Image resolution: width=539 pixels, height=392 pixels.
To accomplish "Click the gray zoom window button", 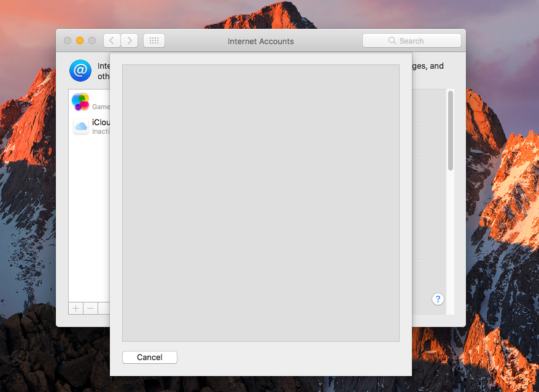I will pyautogui.click(x=92, y=41).
